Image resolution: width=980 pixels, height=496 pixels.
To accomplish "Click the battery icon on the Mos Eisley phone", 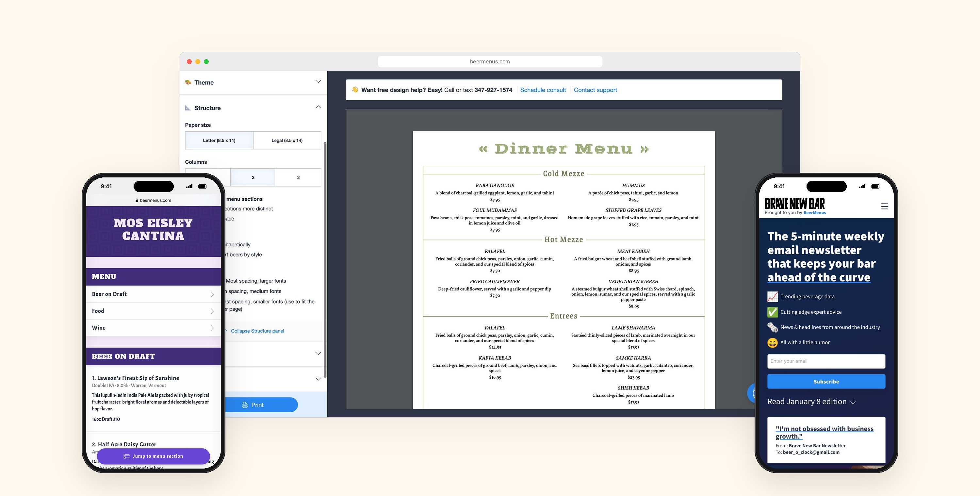I will pyautogui.click(x=203, y=187).
